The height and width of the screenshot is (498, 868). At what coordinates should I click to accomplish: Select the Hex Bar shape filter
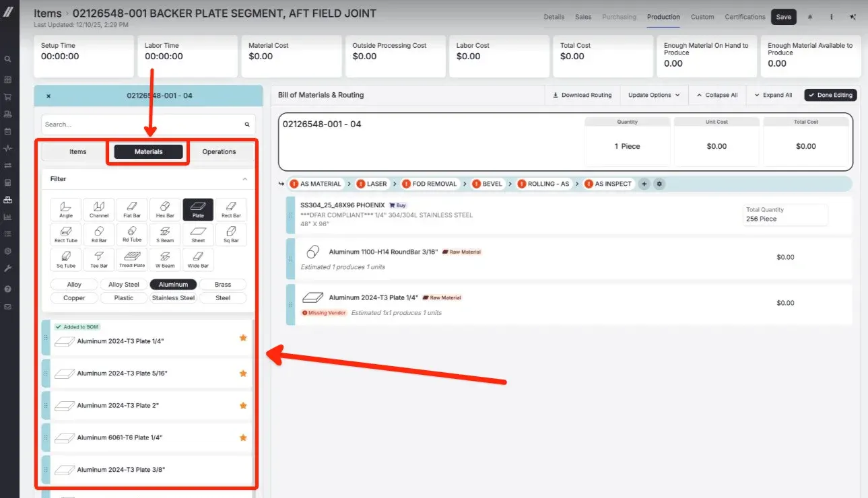164,209
